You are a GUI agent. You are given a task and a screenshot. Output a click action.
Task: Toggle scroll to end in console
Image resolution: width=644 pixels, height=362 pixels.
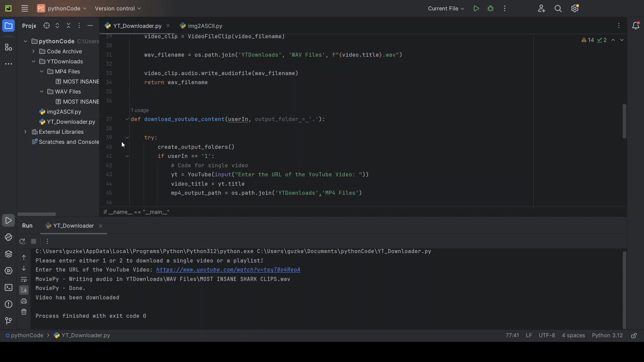pyautogui.click(x=24, y=290)
